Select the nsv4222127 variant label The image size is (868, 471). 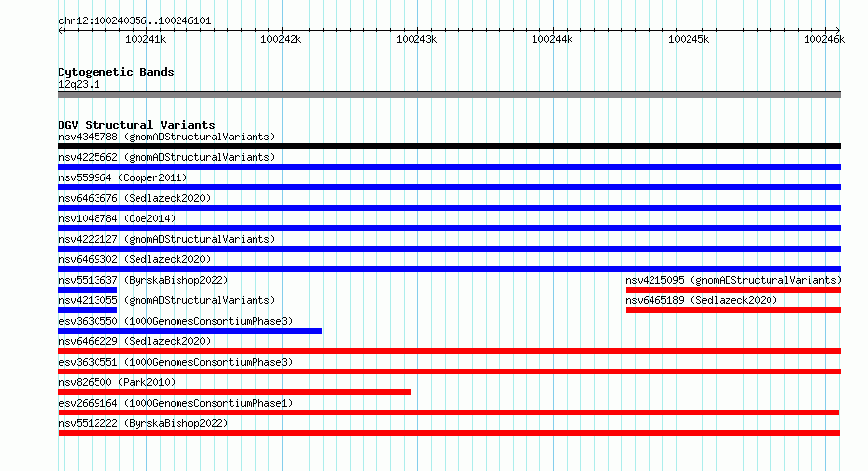(x=167, y=239)
